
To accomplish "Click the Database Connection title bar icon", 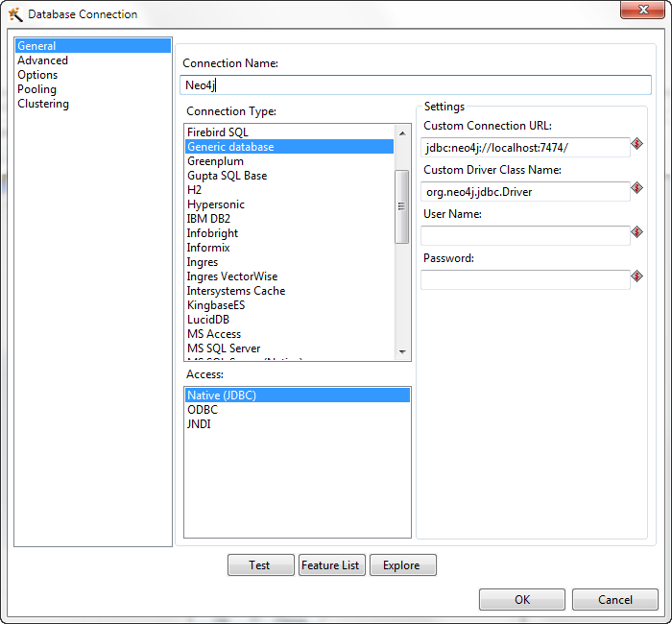I will pos(15,14).
